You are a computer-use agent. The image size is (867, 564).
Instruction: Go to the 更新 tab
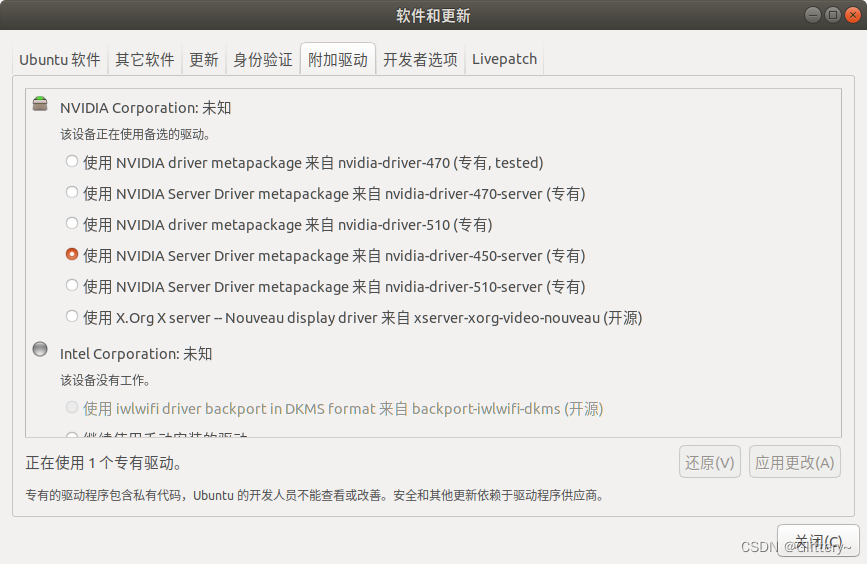tap(203, 59)
